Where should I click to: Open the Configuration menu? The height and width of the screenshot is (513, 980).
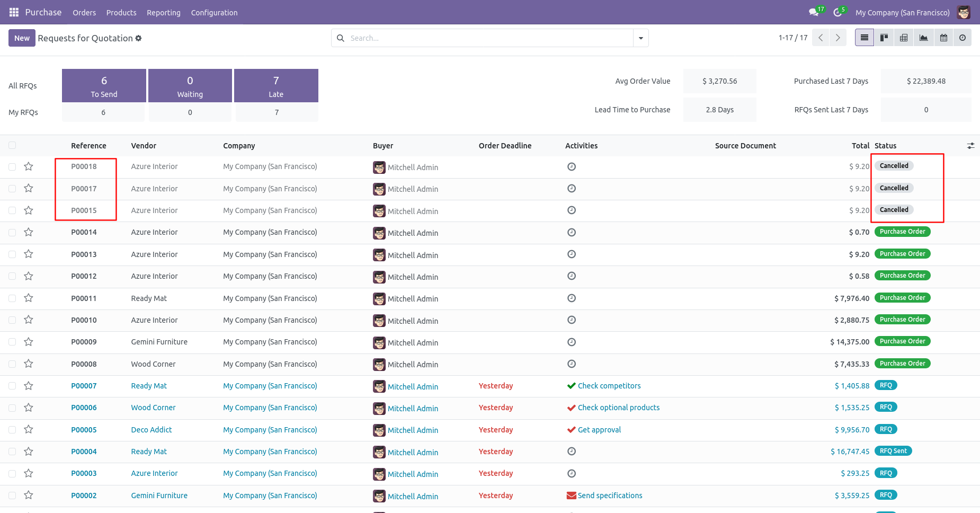point(214,13)
